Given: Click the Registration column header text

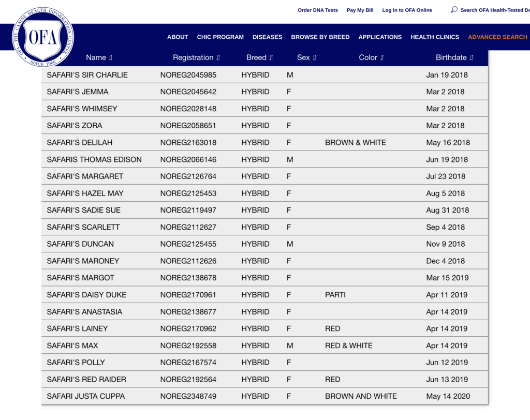Looking at the screenshot, I should pyautogui.click(x=193, y=57).
